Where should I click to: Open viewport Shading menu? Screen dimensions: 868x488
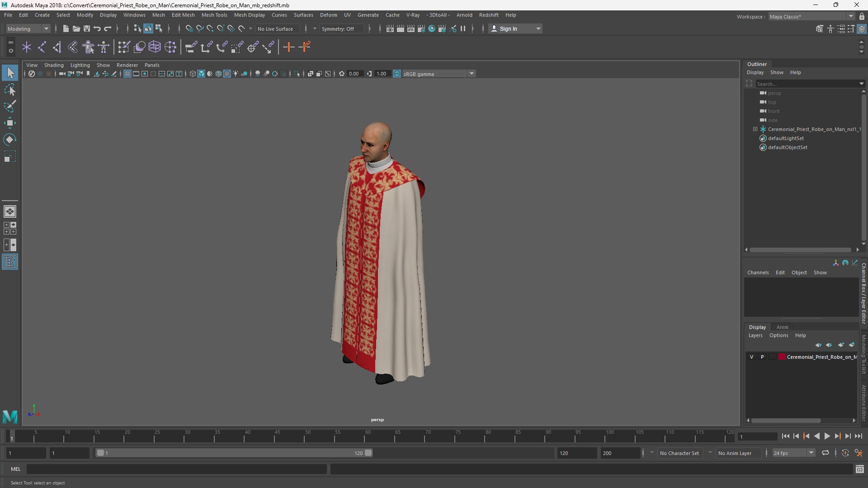[x=54, y=65]
